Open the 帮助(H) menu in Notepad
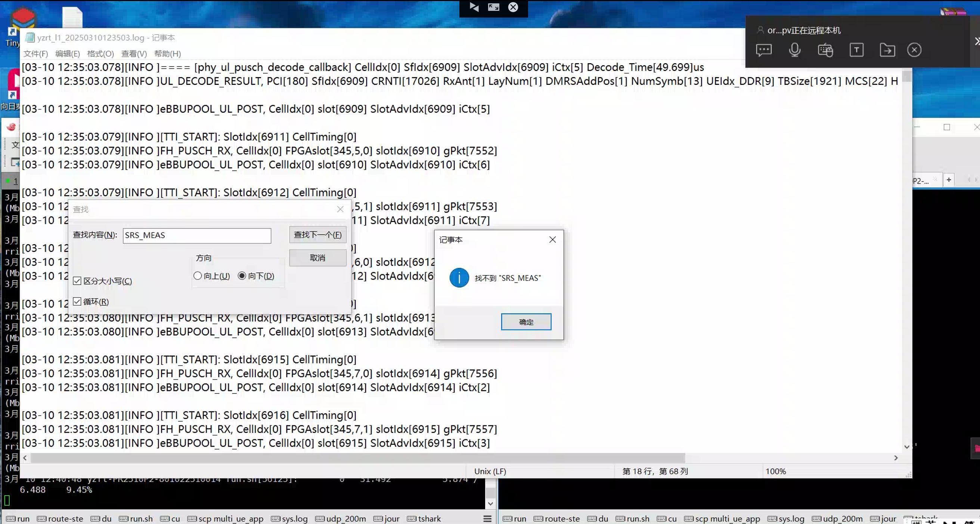The height and width of the screenshot is (524, 980). click(x=167, y=54)
